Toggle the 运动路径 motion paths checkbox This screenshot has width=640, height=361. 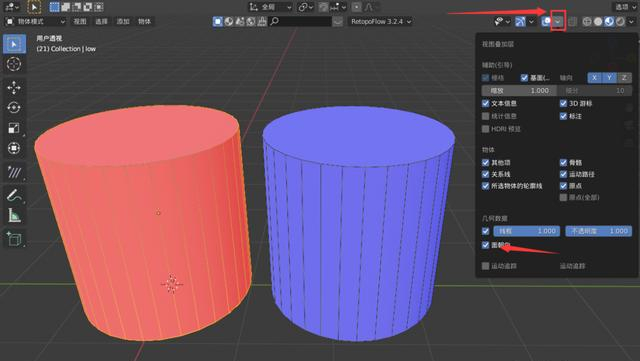563,174
